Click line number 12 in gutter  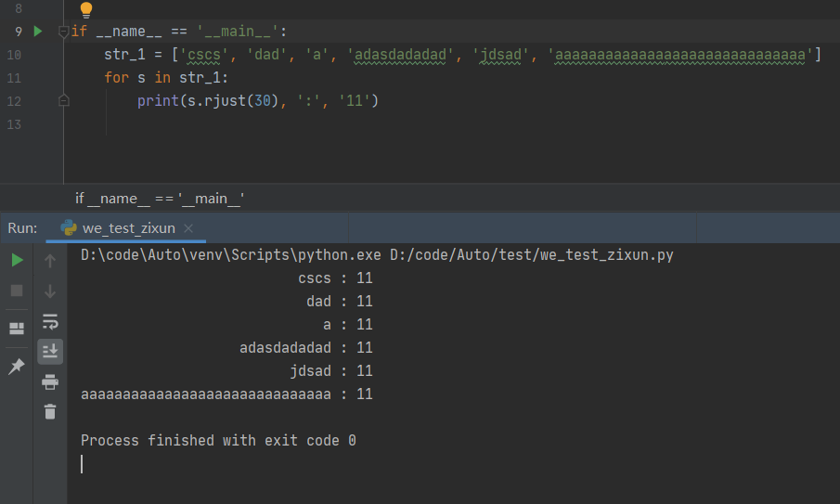pos(14,101)
